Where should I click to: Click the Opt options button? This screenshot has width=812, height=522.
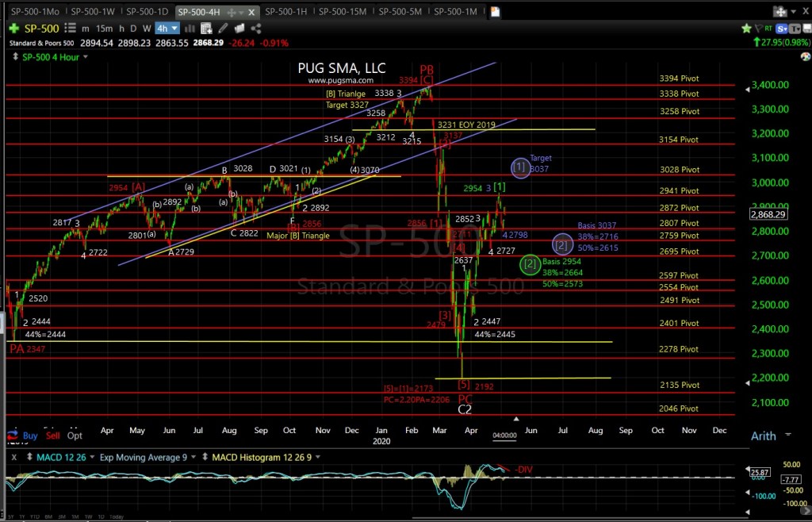coord(75,436)
